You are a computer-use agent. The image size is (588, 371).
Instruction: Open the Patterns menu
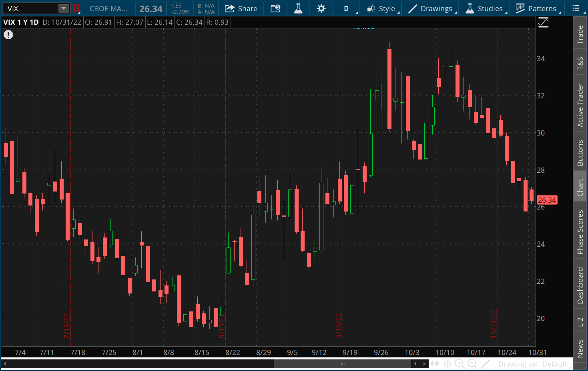(x=537, y=8)
